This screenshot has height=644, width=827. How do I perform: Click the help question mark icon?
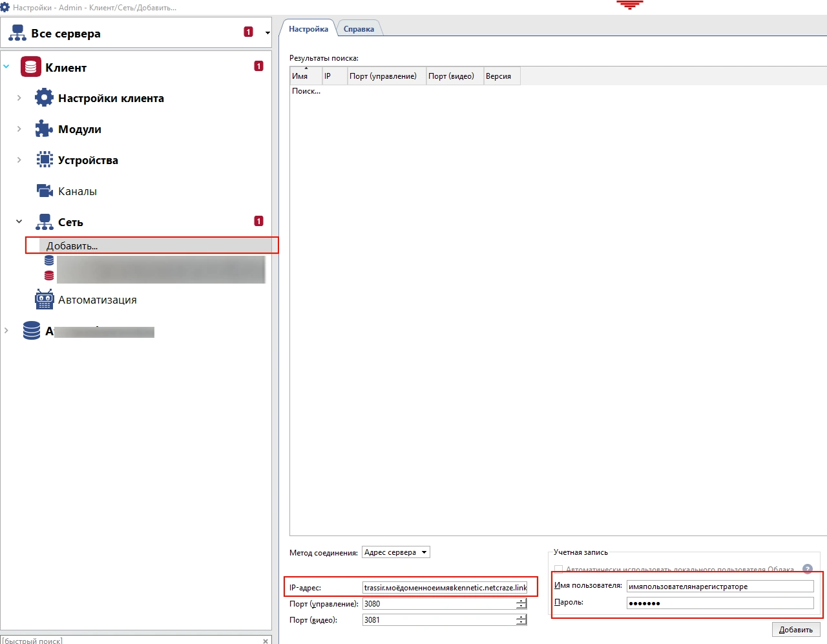pyautogui.click(x=807, y=569)
